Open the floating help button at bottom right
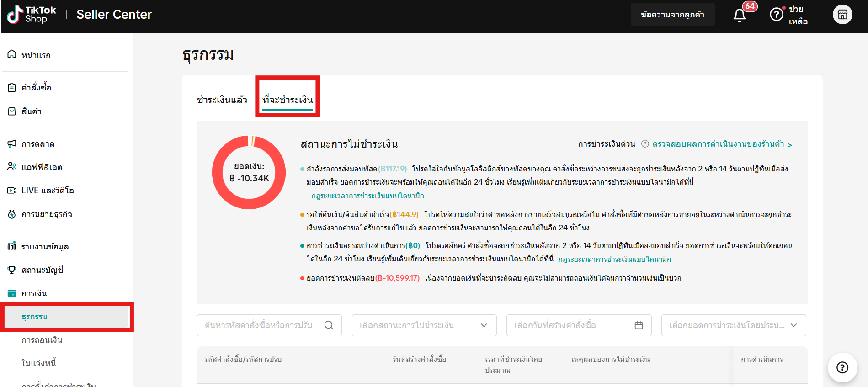 [x=842, y=367]
